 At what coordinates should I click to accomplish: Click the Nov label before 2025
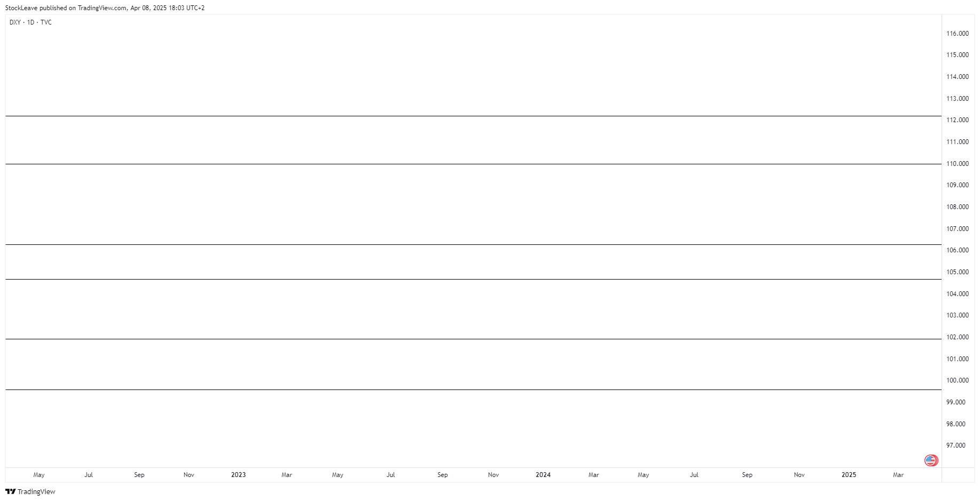pos(799,475)
